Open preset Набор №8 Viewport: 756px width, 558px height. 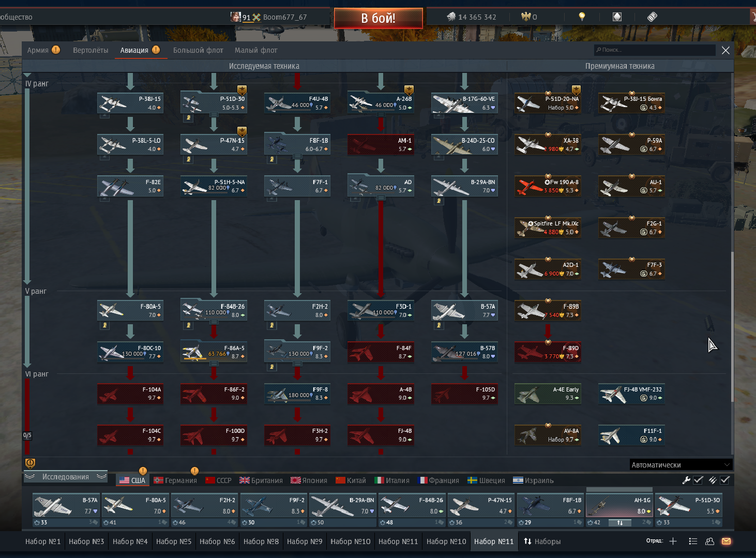pos(261,541)
